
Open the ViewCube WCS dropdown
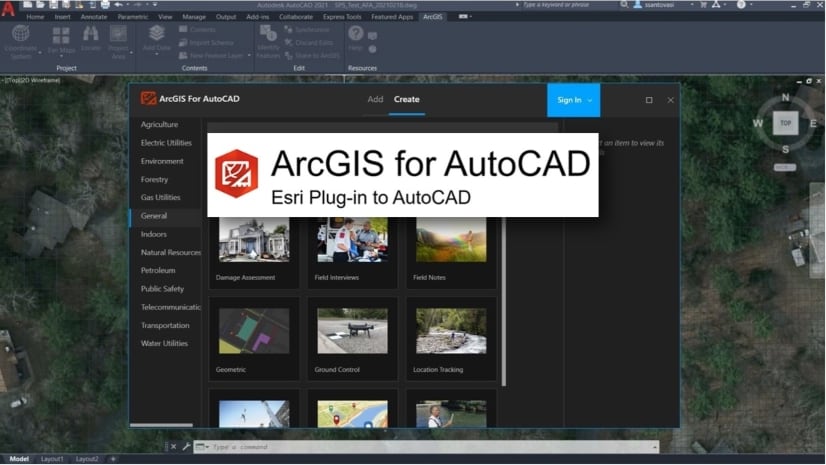point(785,167)
